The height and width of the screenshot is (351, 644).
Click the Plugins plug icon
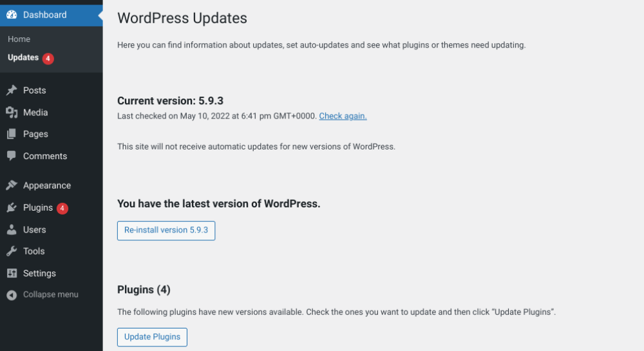click(12, 208)
